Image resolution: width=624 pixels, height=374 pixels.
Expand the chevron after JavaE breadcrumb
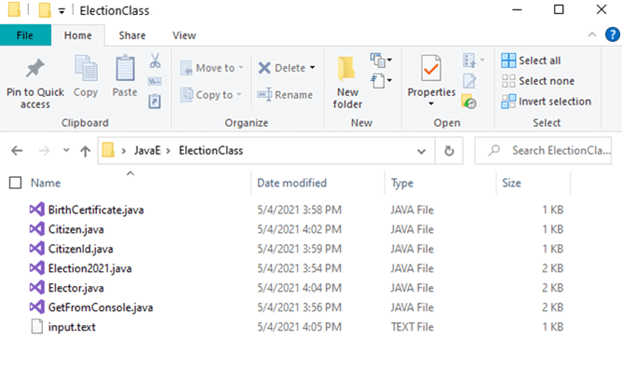click(168, 151)
